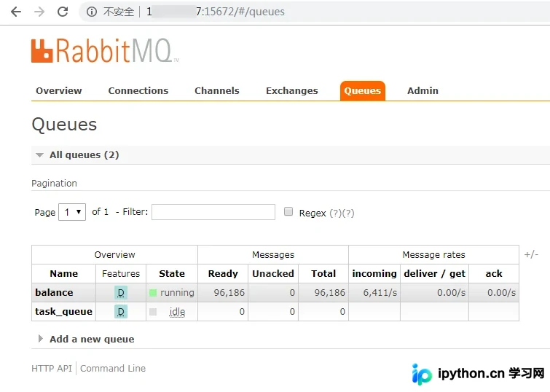The image size is (550, 392).
Task: Click the browser address bar URL
Action: (216, 12)
